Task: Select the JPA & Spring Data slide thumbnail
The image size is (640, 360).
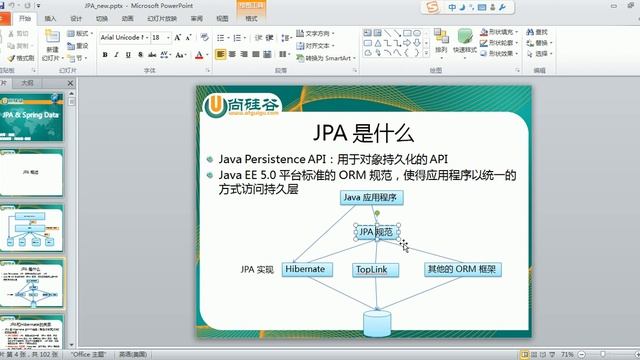Action: [x=31, y=117]
